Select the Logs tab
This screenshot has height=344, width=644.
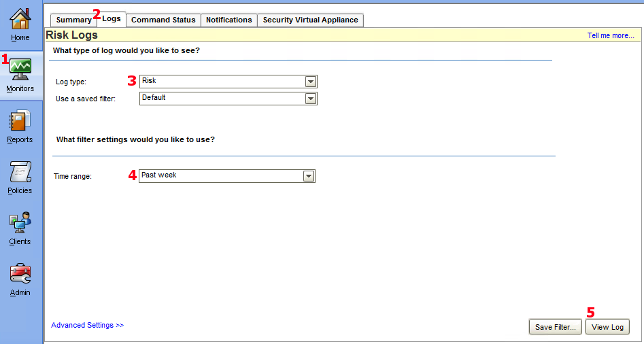pyautogui.click(x=111, y=19)
